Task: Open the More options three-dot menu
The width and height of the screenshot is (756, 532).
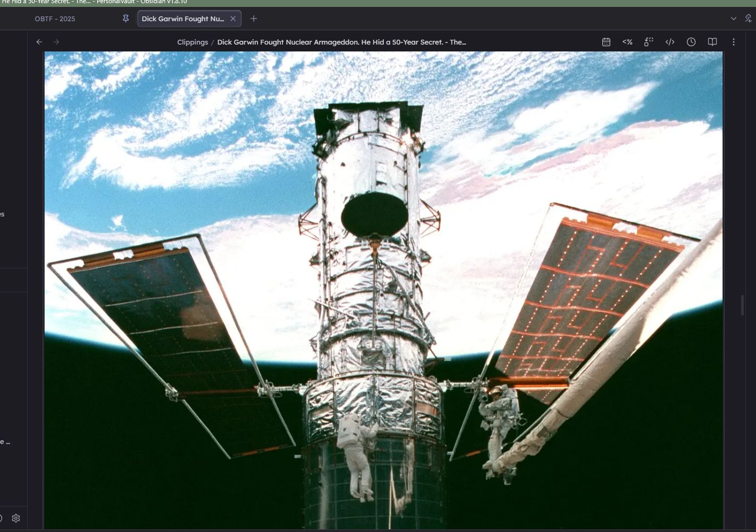Action: tap(734, 42)
